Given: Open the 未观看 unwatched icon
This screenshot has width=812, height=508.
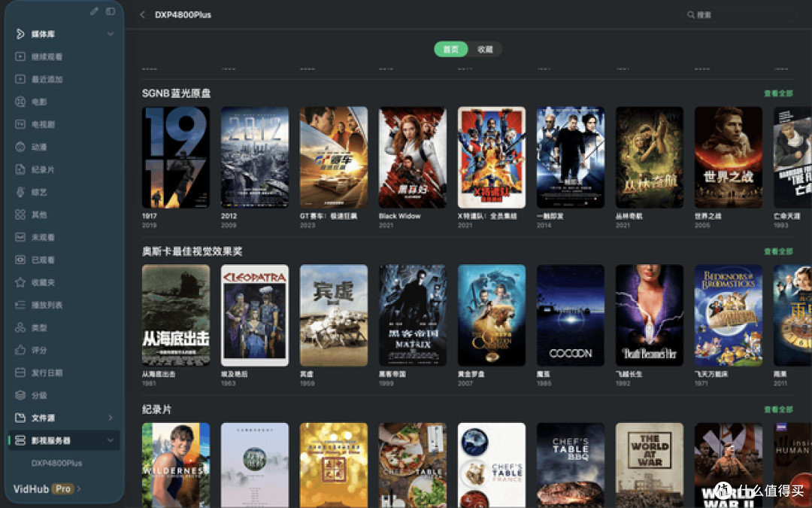Looking at the screenshot, I should pos(20,237).
